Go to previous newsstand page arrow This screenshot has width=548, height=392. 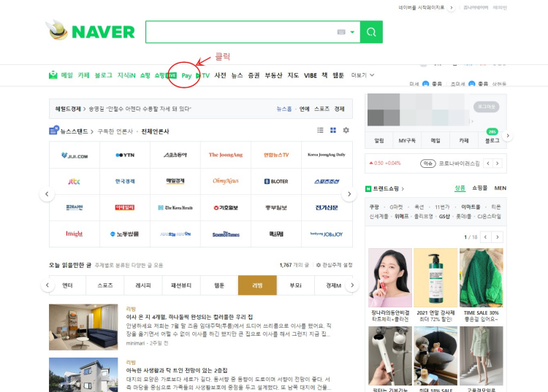[x=47, y=194]
